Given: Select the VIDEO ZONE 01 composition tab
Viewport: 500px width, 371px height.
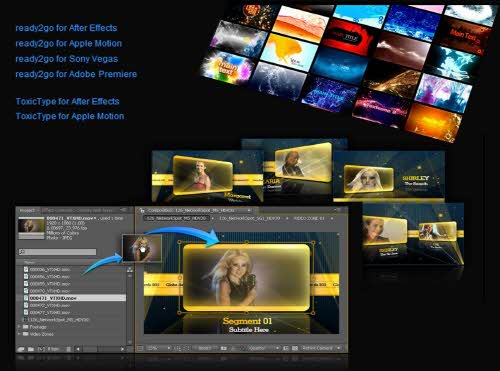Looking at the screenshot, I should 309,218.
